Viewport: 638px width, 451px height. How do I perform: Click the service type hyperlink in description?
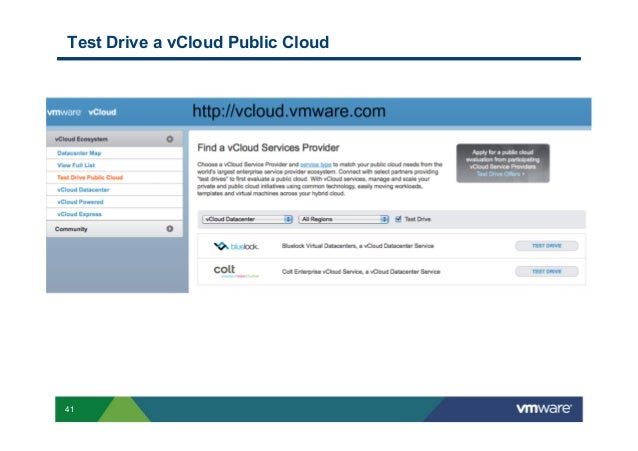316,164
